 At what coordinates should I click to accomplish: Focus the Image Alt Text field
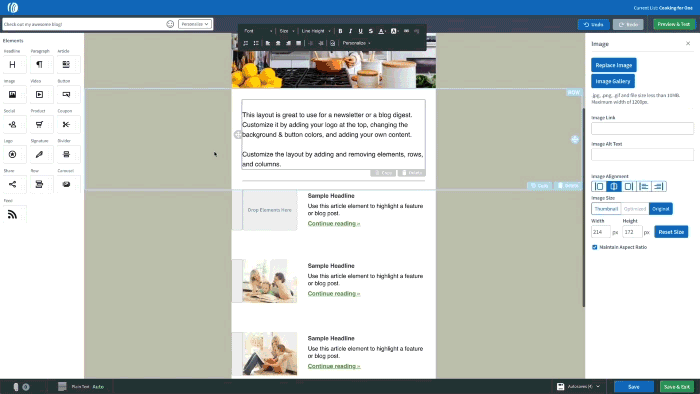(x=642, y=155)
